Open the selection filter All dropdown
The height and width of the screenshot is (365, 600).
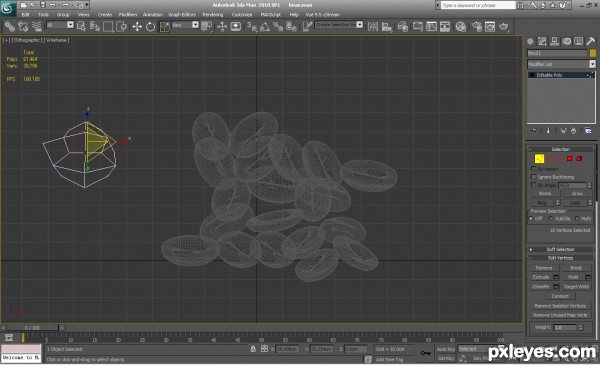60,25
